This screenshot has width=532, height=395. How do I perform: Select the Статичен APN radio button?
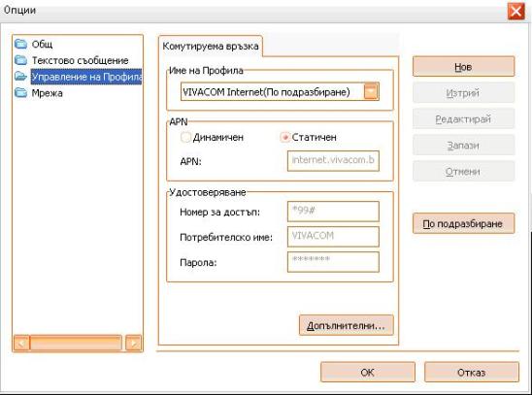click(285, 137)
